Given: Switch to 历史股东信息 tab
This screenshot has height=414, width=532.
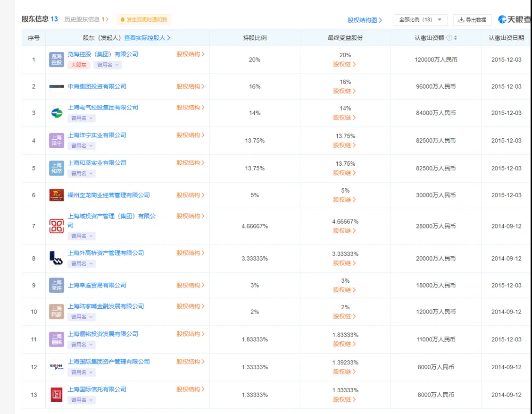Looking at the screenshot, I should [x=86, y=19].
